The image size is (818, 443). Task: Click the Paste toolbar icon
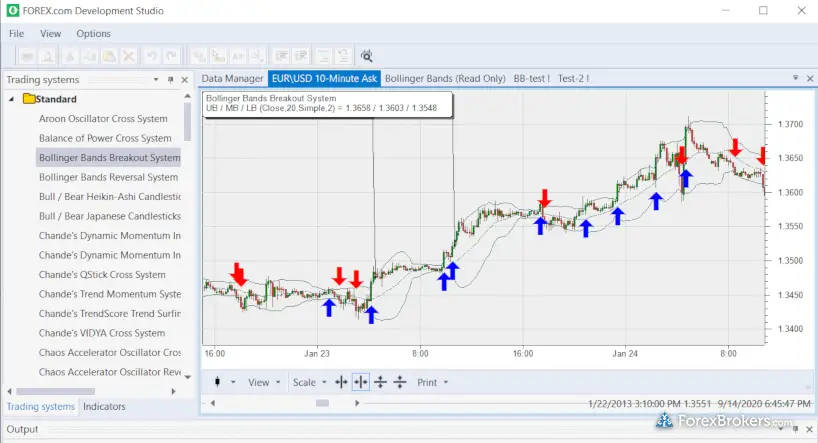[x=109, y=56]
